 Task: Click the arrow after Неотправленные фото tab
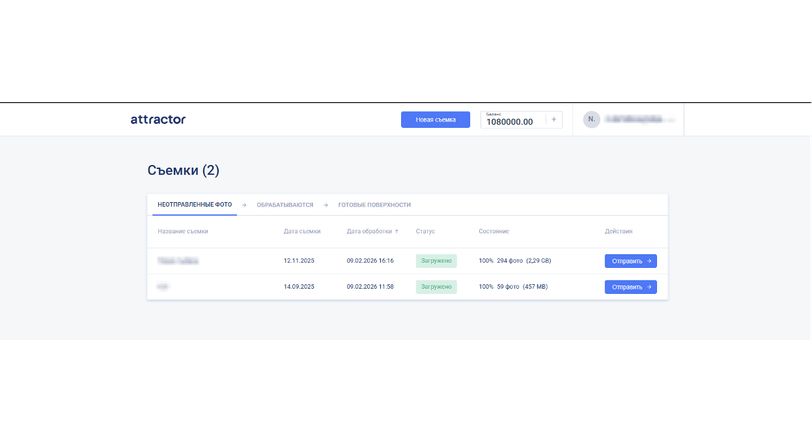point(244,205)
